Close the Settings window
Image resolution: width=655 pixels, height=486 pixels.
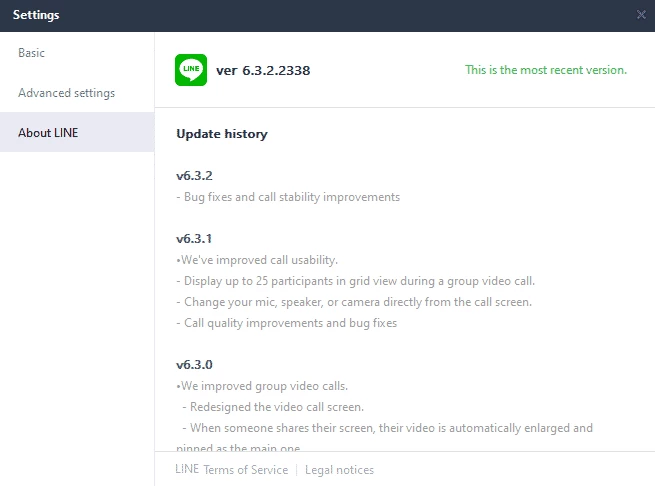click(641, 15)
